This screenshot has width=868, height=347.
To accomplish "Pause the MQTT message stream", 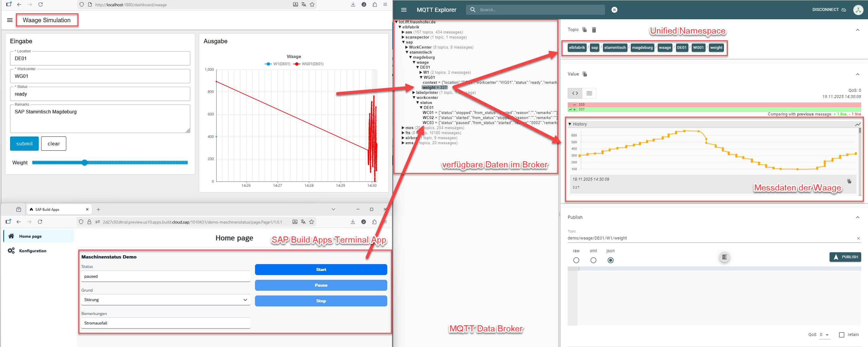I will (x=614, y=10).
